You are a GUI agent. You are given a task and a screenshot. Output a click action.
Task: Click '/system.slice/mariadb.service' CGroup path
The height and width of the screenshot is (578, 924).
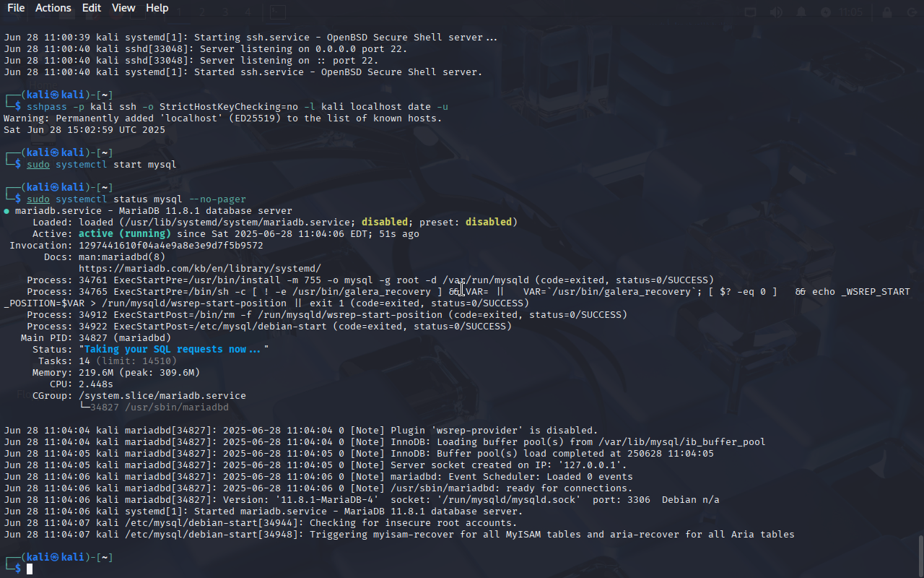click(x=162, y=396)
